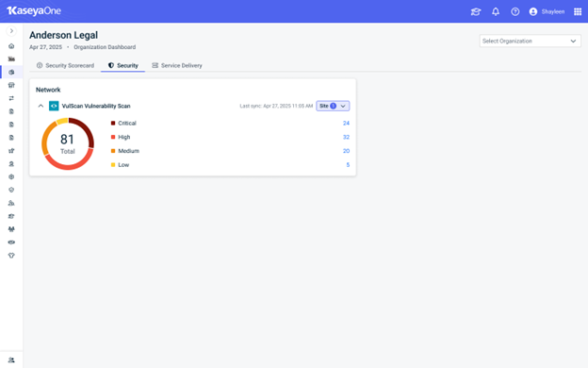Switch to the Security Scorecard tab
The image size is (588, 368).
(65, 65)
